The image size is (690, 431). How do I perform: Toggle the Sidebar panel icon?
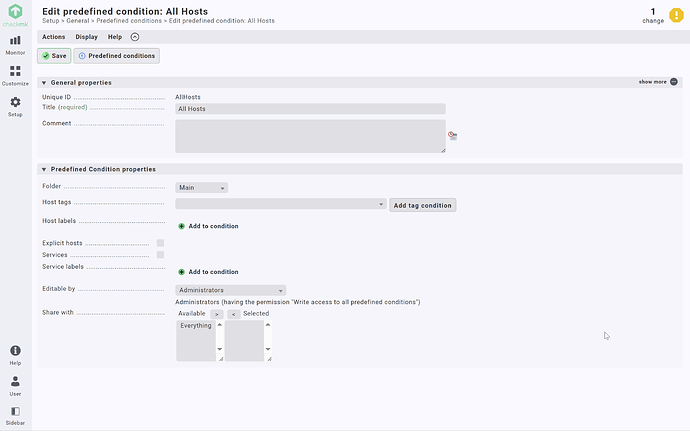point(15,416)
